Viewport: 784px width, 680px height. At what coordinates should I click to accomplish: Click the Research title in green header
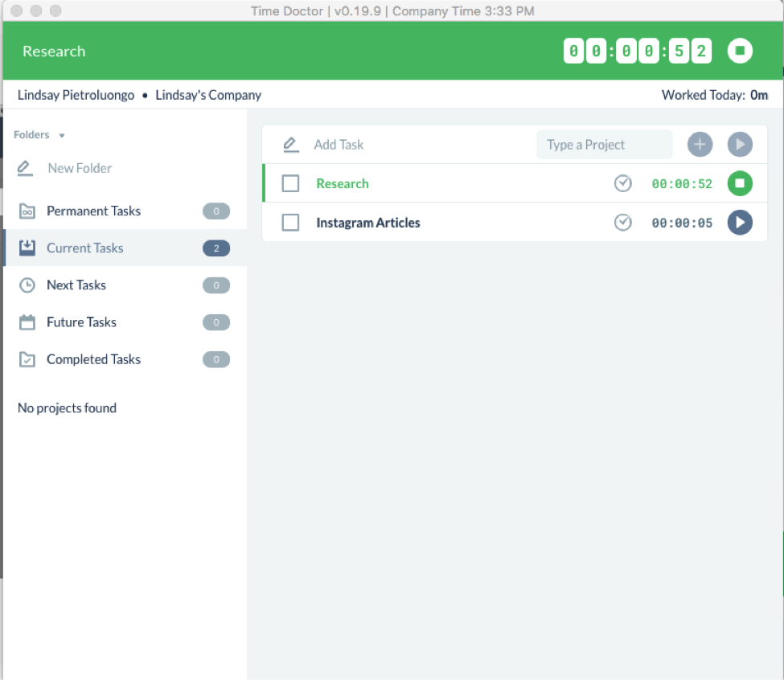click(x=54, y=51)
